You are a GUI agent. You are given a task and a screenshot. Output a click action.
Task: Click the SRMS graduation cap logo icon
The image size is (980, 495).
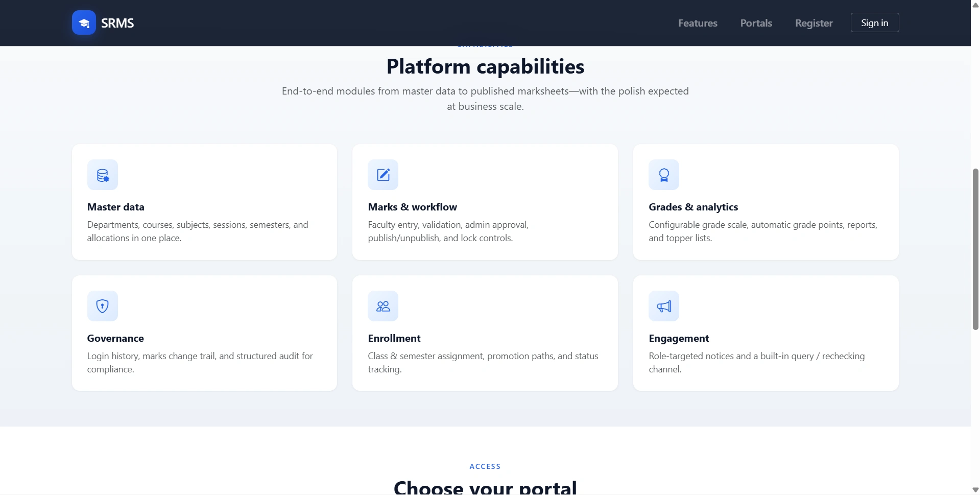tap(84, 22)
